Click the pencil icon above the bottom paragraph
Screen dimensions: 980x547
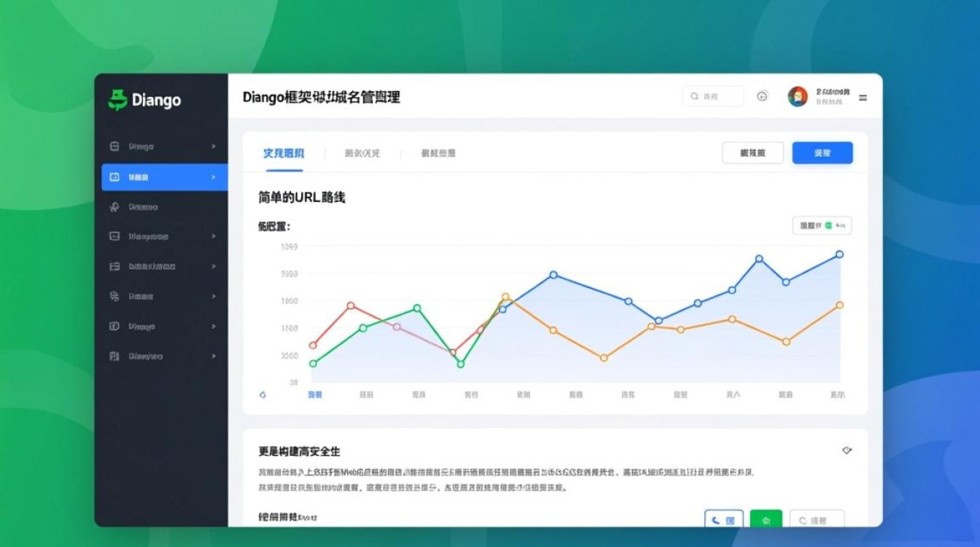tap(847, 450)
